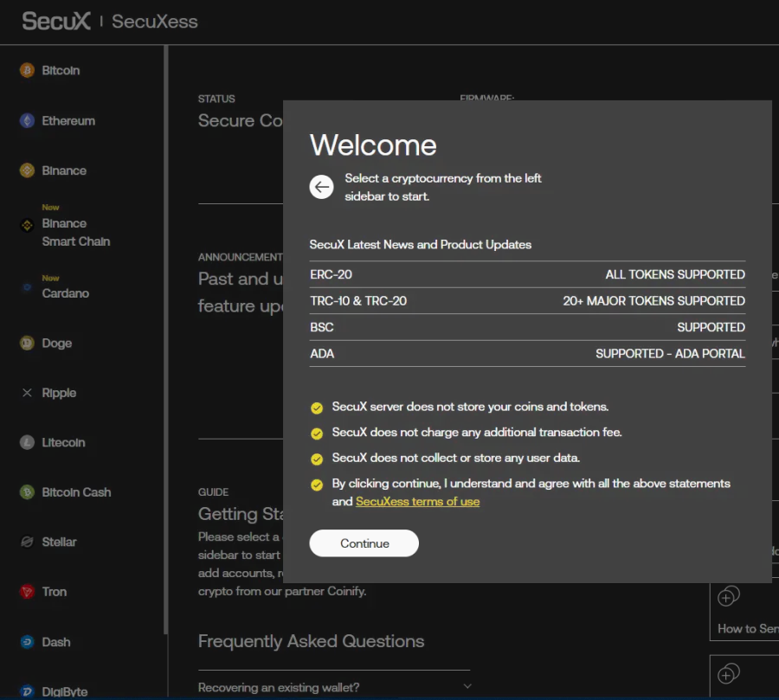Click the 'TRC-10 & TRC-20' row label

tap(358, 300)
